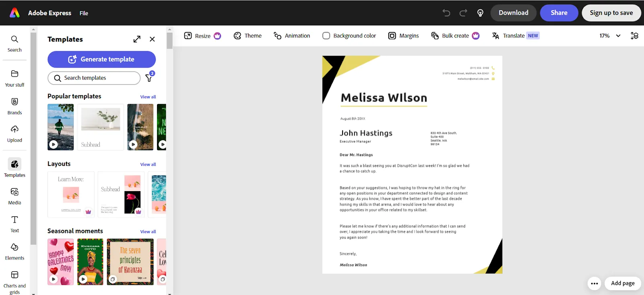Click the redo arrow icon
The width and height of the screenshot is (644, 295).
tap(463, 13)
